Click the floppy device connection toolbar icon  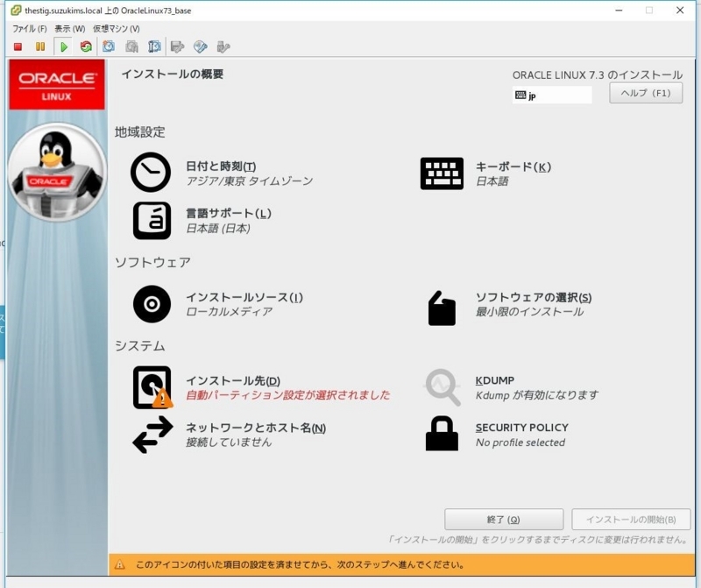click(x=178, y=46)
